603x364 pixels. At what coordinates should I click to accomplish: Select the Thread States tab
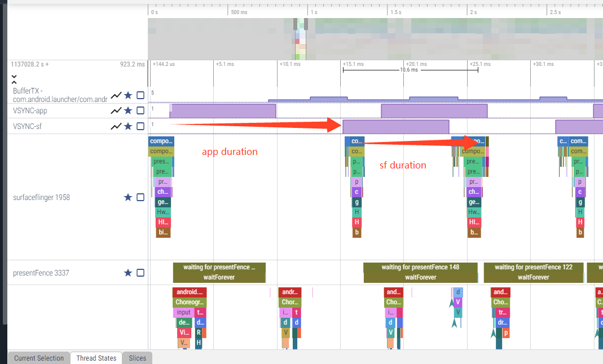(x=96, y=358)
